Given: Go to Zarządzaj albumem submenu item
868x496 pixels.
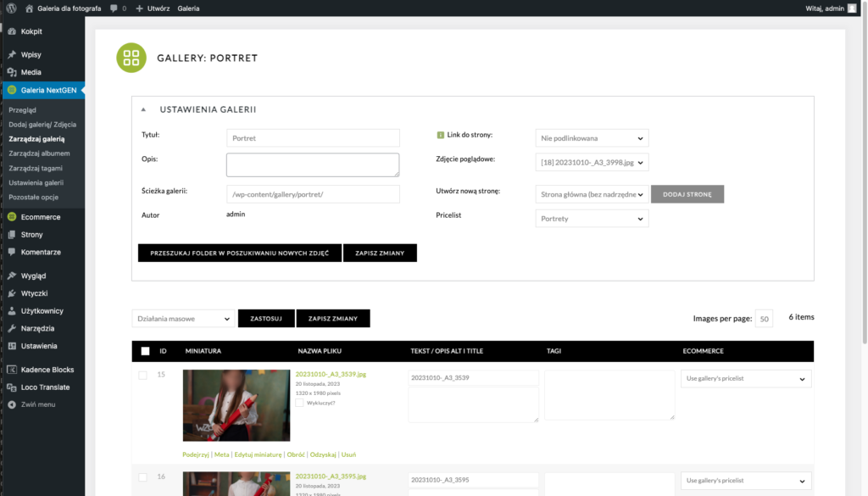Looking at the screenshot, I should click(39, 153).
